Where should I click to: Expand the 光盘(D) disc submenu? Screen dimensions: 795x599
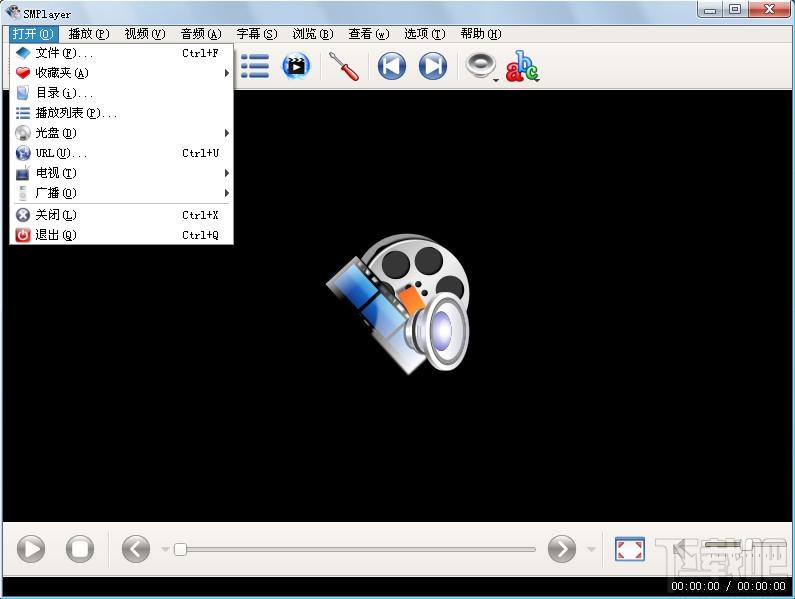click(122, 133)
